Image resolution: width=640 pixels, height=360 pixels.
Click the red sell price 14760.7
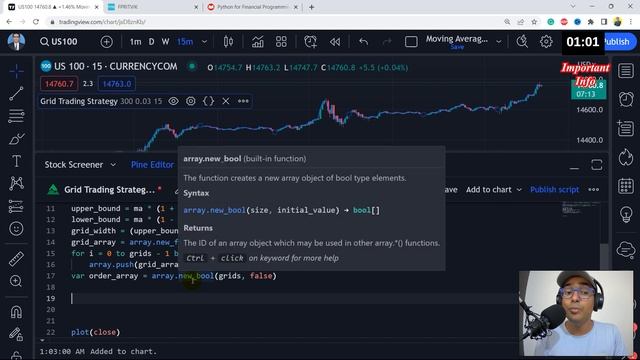pos(59,84)
